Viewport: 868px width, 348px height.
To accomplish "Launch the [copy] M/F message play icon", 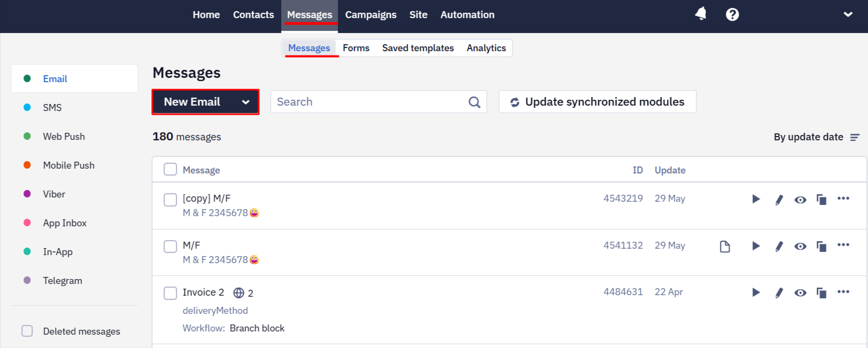I will (756, 199).
